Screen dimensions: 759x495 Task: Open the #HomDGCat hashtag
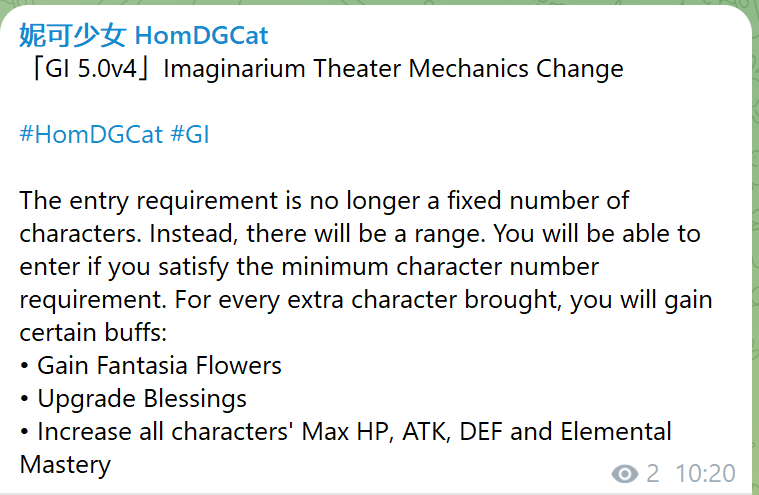coord(91,135)
